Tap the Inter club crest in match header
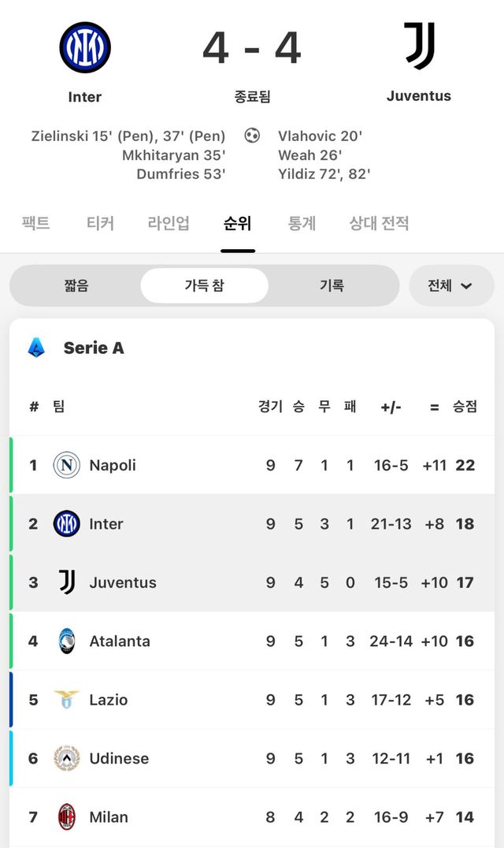Viewport: 504px width, 848px height. [85, 48]
